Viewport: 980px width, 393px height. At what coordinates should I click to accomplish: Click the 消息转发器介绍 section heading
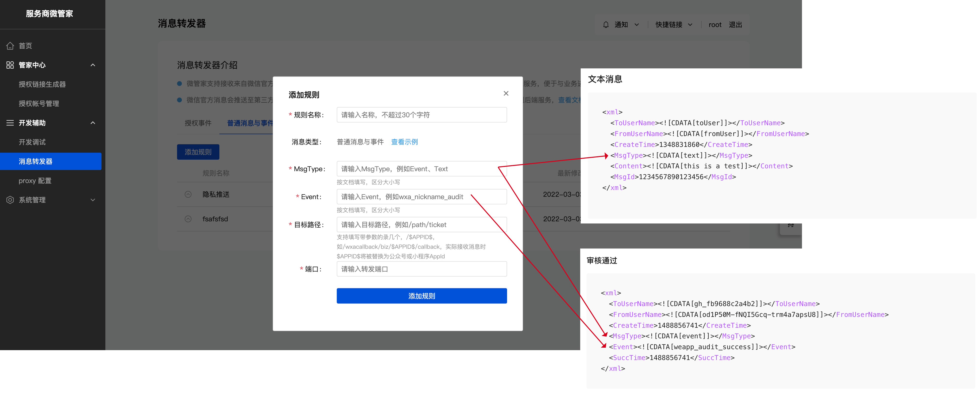click(x=207, y=65)
